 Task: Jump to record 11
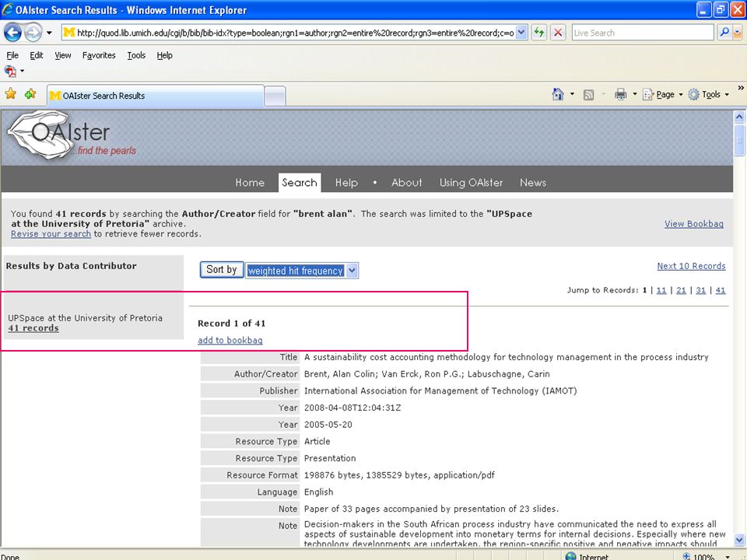click(x=661, y=290)
